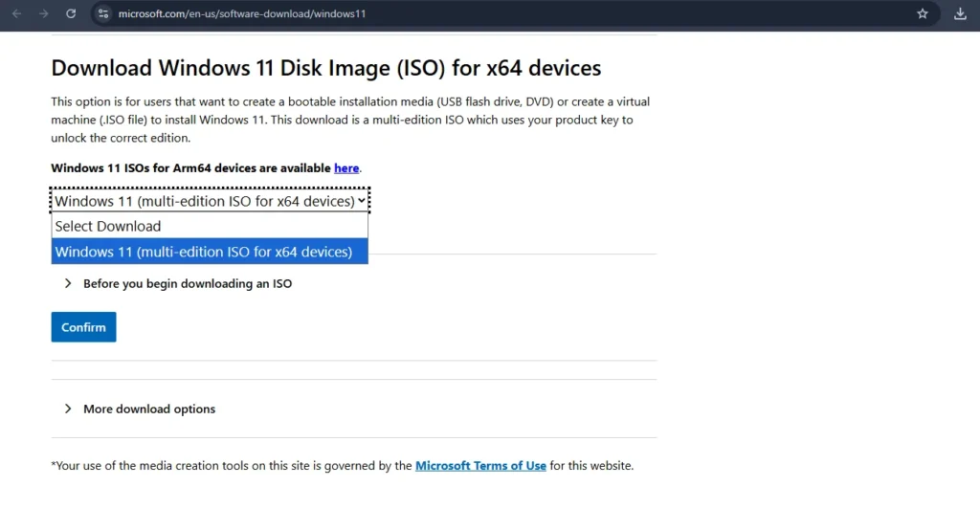This screenshot has width=980, height=509.
Task: Open browser downloads icon
Action: 960,13
